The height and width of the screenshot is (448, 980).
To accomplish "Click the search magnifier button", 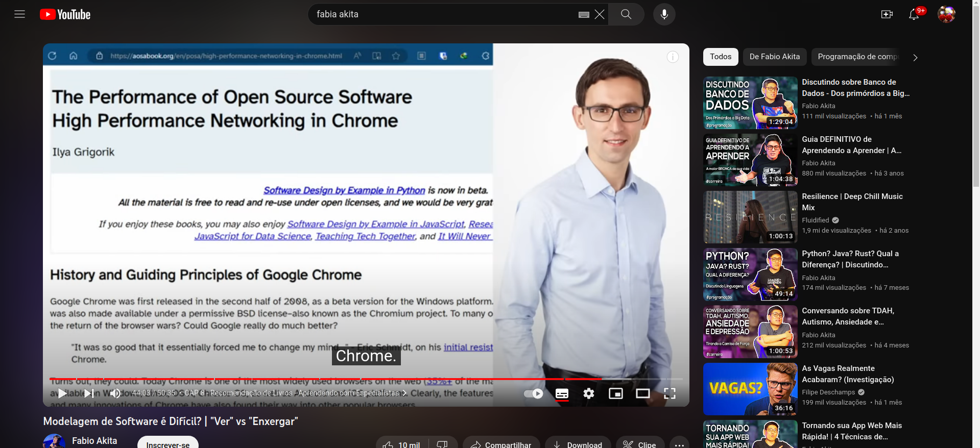I will pos(626,14).
